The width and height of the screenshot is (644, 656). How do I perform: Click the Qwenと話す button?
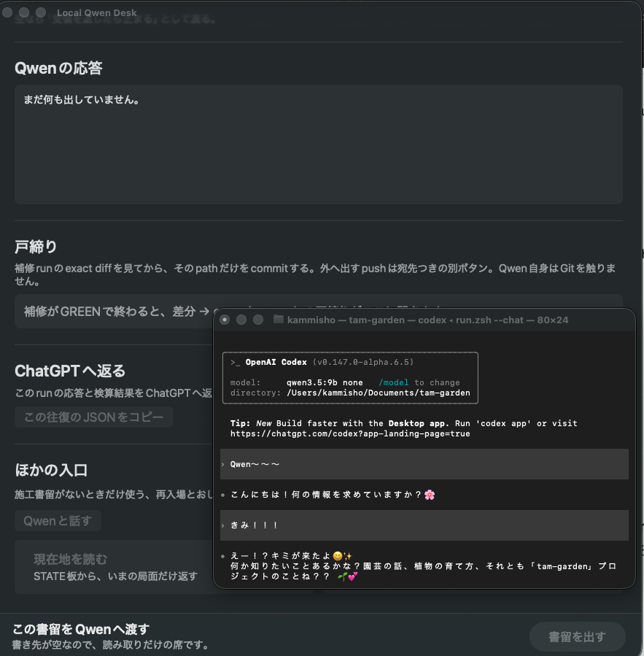tap(58, 521)
